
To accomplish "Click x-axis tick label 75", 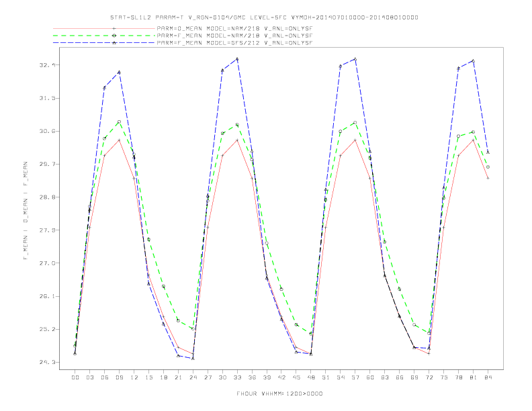I will [x=444, y=377].
